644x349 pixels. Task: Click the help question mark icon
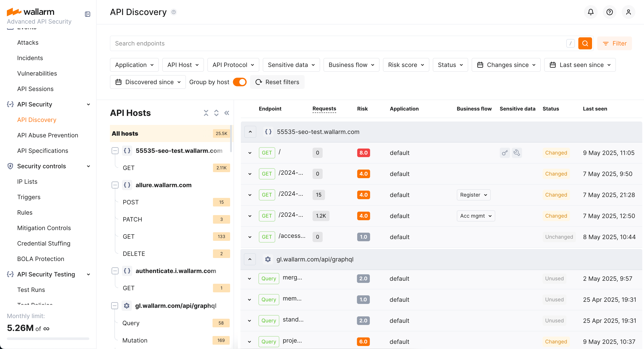click(609, 12)
